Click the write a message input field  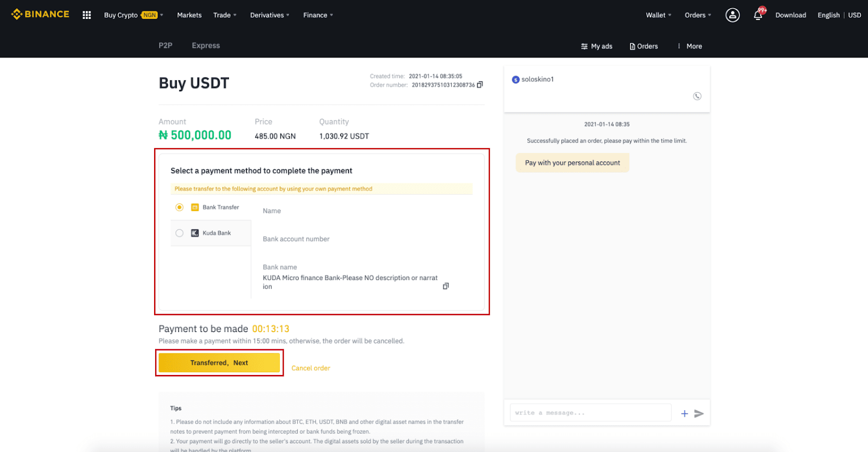(590, 413)
